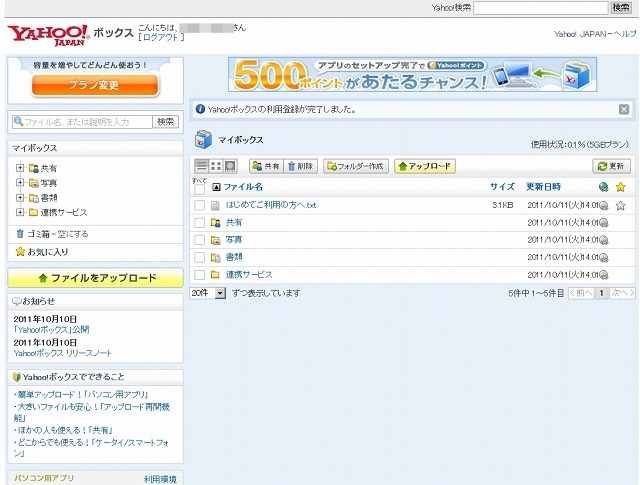Check the box for 連携サービス folder row
This screenshot has height=485, width=640.
199,275
